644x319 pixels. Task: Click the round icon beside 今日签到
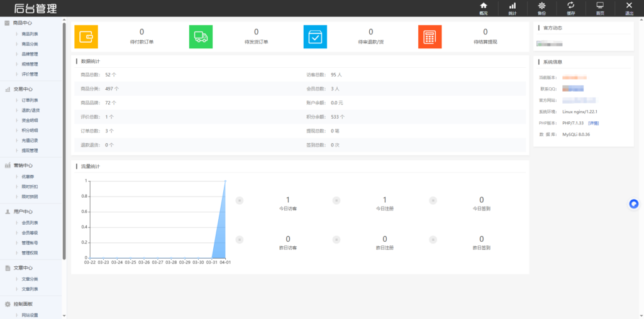point(433,200)
